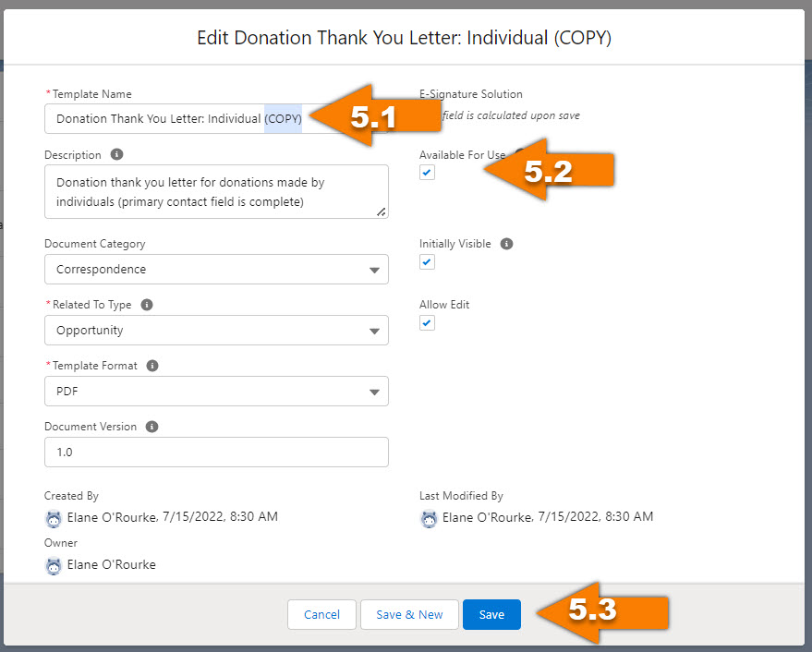Image resolution: width=812 pixels, height=652 pixels.
Task: View Document Version info tooltip
Action: click(x=151, y=426)
